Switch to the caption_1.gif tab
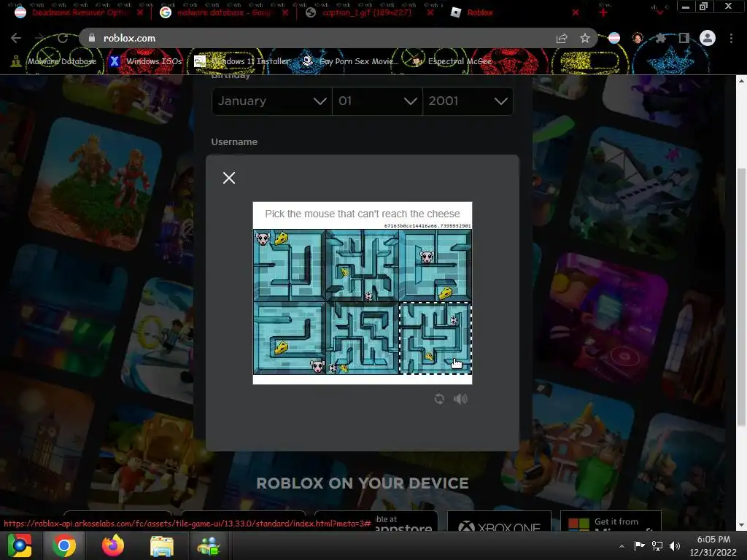 [x=367, y=12]
